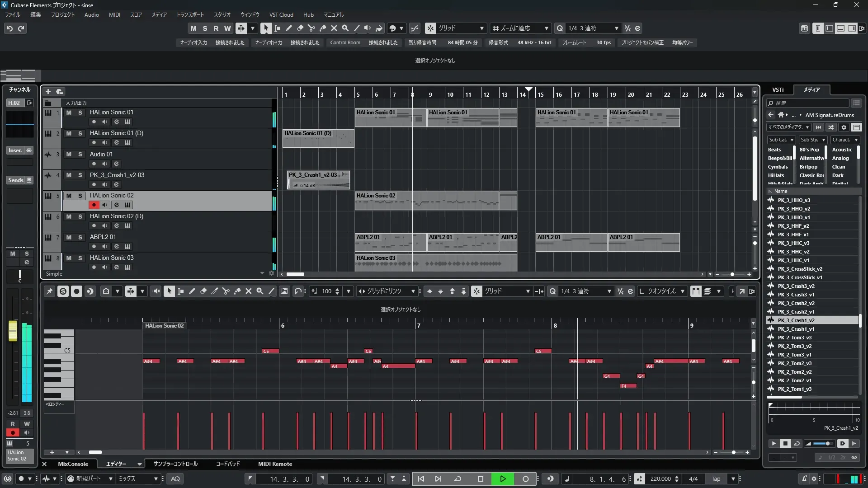Viewport: 868px width, 488px height.
Task: Mute the Audio 01 track
Action: 69,154
